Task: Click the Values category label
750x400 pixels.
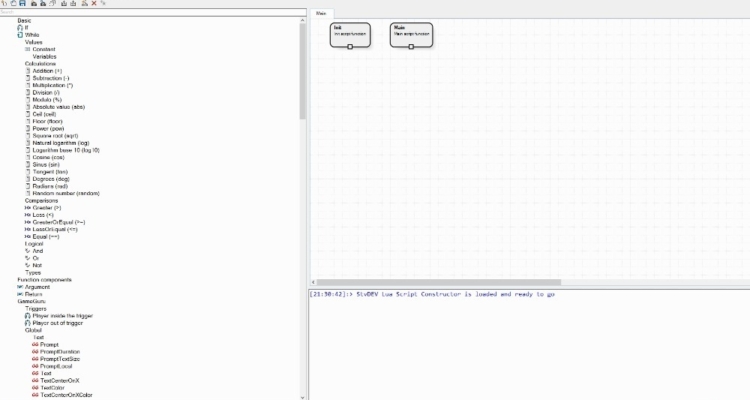Action: point(33,42)
